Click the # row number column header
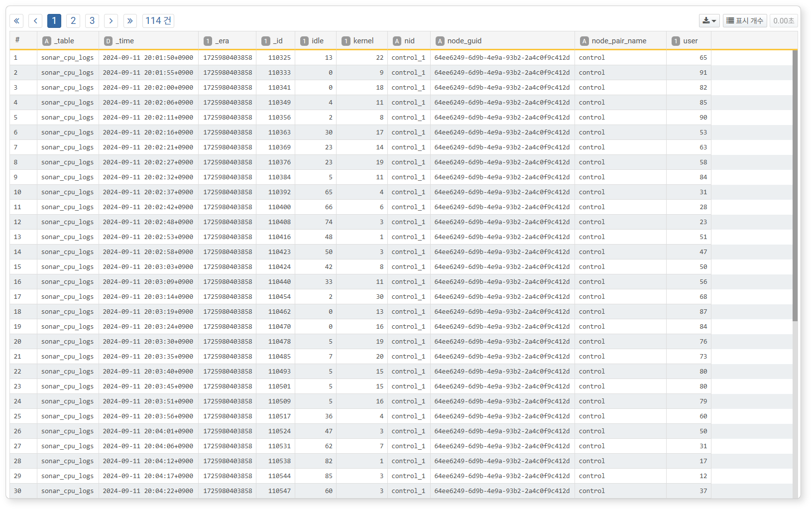This screenshot has height=510, width=812. (23, 41)
